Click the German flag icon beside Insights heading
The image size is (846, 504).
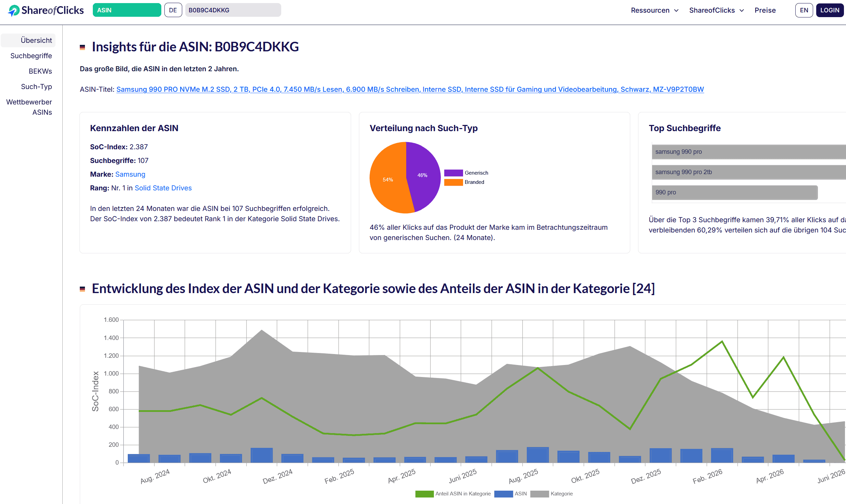(82, 47)
